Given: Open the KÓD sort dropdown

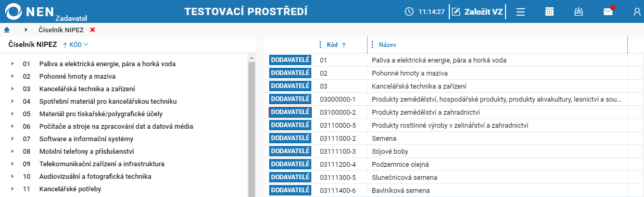Looking at the screenshot, I should coord(75,45).
